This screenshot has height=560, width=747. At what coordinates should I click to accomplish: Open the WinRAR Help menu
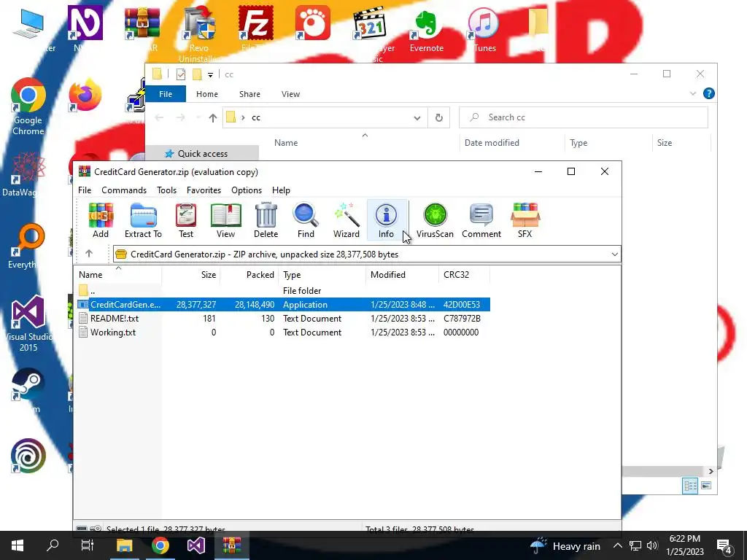pyautogui.click(x=281, y=190)
